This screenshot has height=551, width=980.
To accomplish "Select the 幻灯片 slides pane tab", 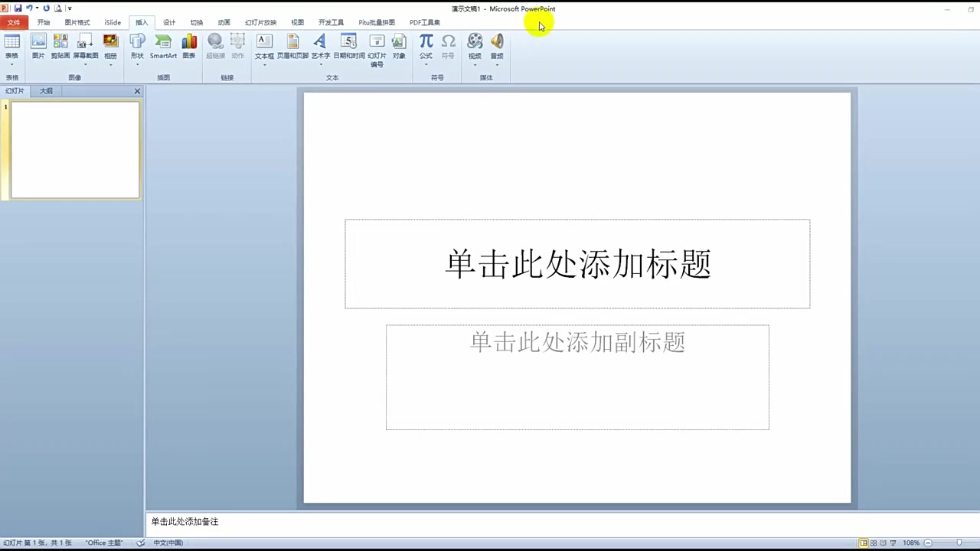I will (x=15, y=91).
